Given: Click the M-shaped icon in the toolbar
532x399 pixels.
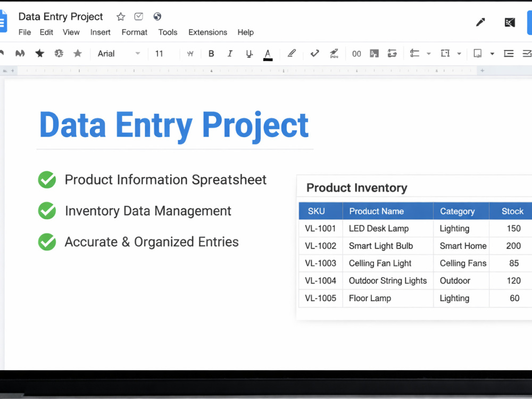Looking at the screenshot, I should (x=20, y=53).
